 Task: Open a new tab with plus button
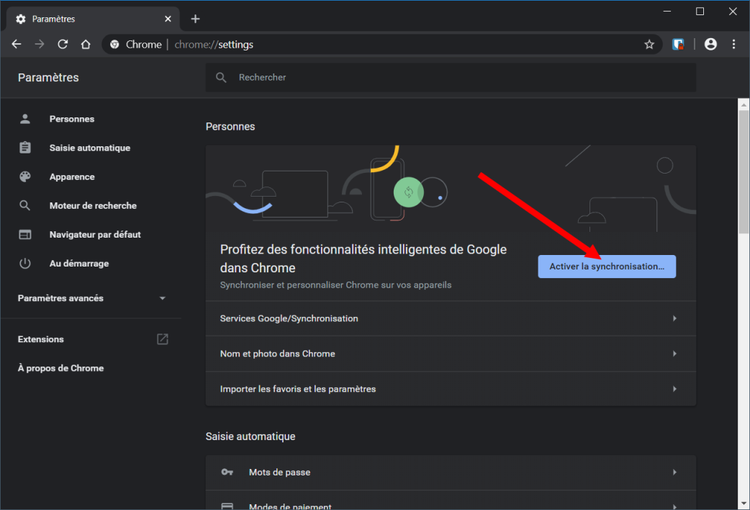[x=195, y=19]
